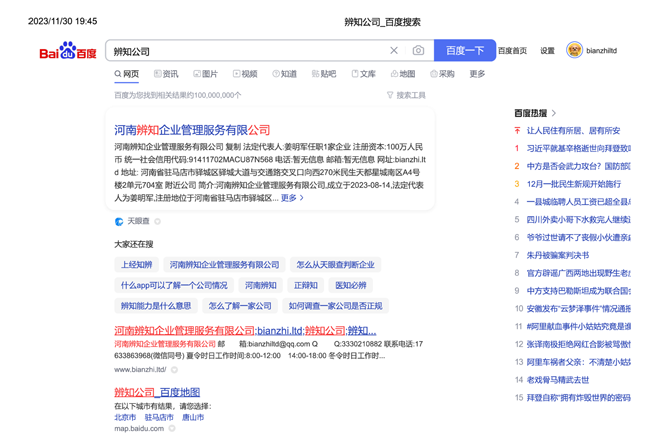Viewport: 661px width, 438px height.
Task: Open 搜索工具 filter
Action: [x=406, y=95]
